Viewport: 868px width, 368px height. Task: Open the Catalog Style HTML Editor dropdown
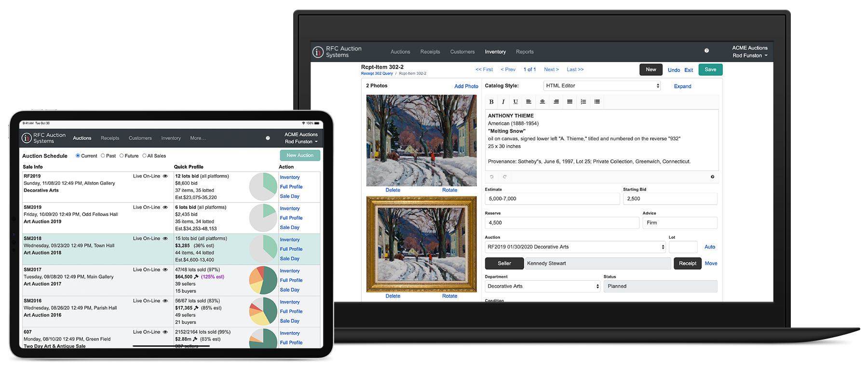click(602, 86)
